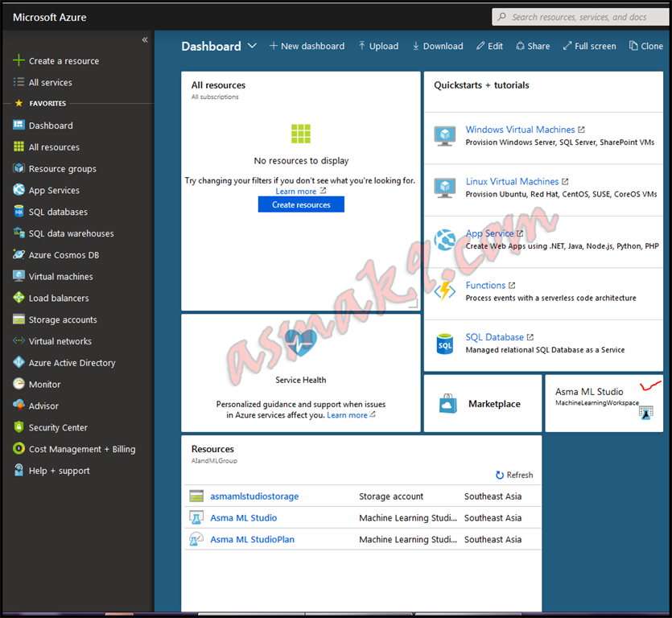Open the Windows Virtual Machines quickstart link

coord(520,129)
